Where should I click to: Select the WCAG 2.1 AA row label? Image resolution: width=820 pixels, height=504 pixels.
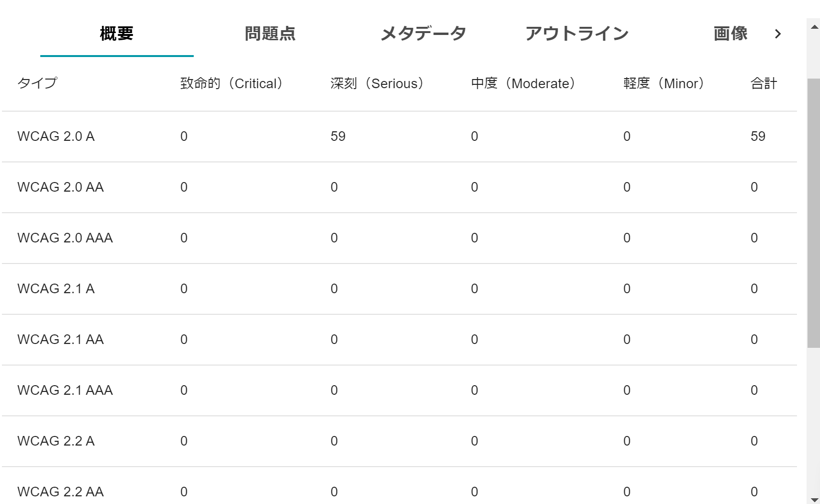(60, 340)
